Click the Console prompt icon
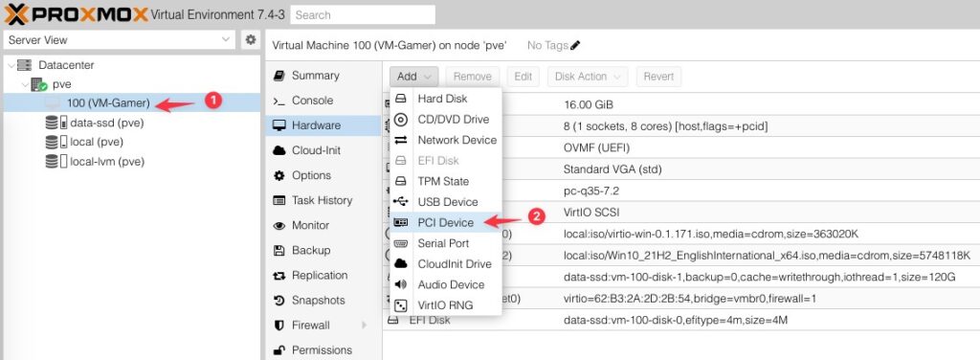Screen dimensions: 980x360 [279, 101]
